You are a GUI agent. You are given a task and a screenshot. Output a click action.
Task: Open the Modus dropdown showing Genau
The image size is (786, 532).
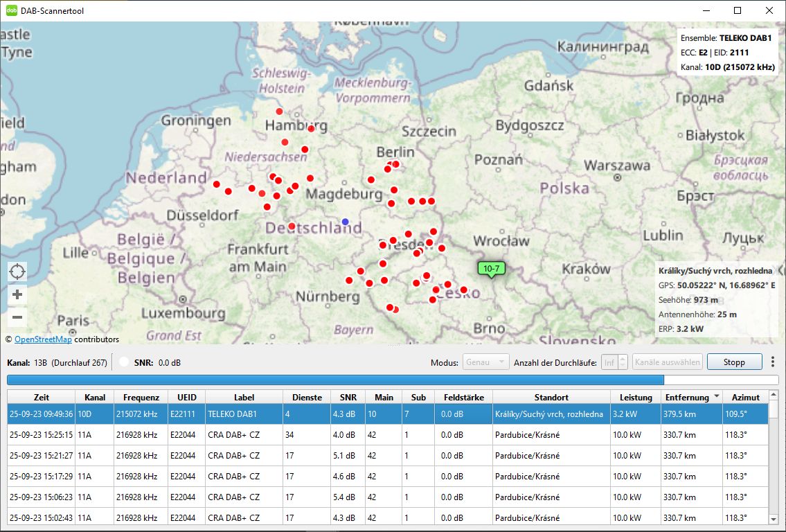486,362
